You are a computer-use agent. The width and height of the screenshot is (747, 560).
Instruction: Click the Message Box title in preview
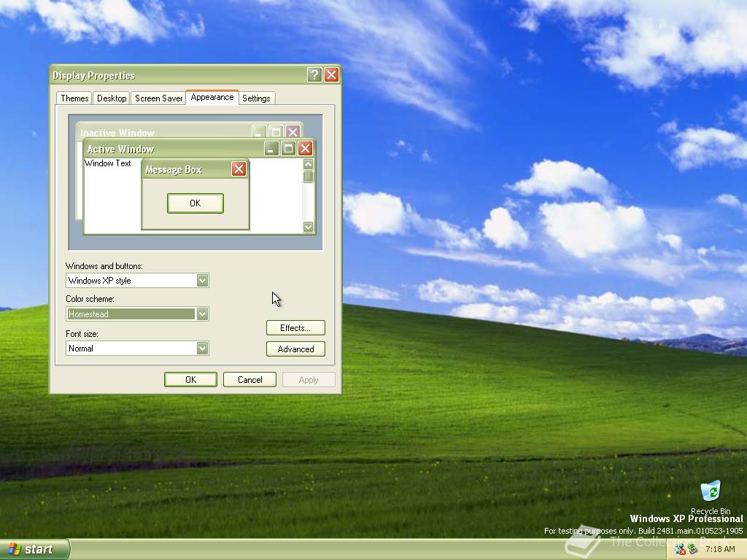pyautogui.click(x=174, y=169)
